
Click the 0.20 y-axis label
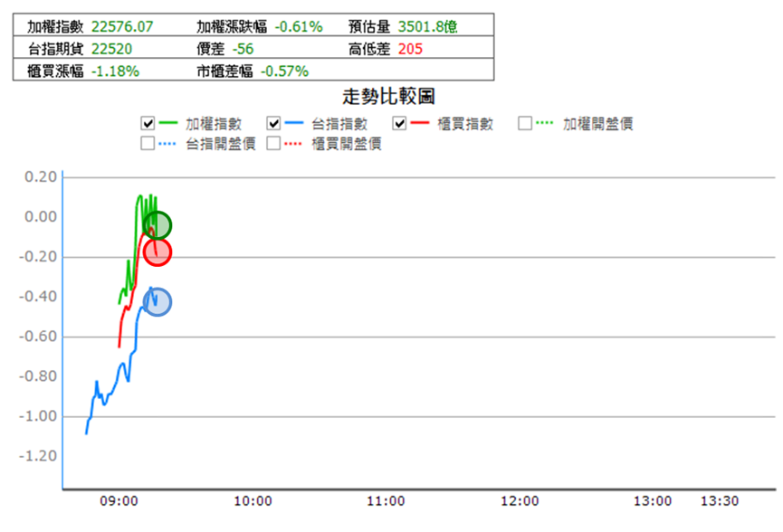[x=41, y=176]
